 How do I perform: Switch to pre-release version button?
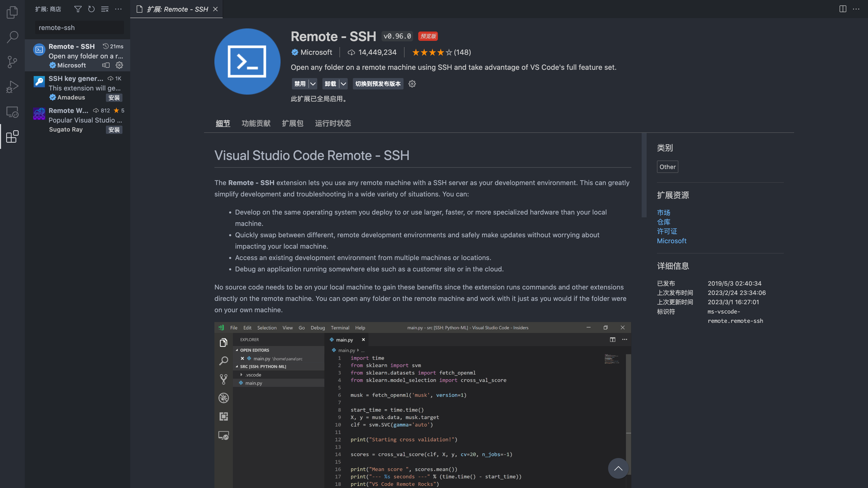pos(378,84)
